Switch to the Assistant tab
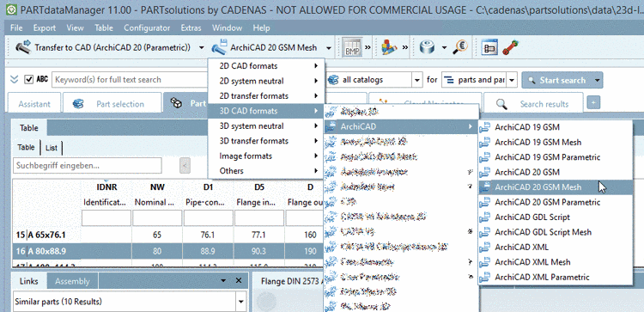 tap(34, 104)
